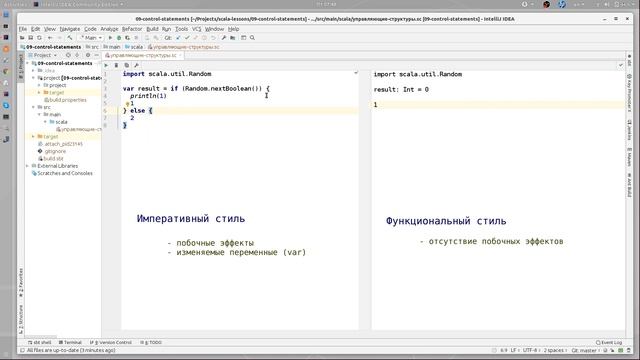Select build.properties file
This screenshot has height=360, width=640.
tap(65, 100)
